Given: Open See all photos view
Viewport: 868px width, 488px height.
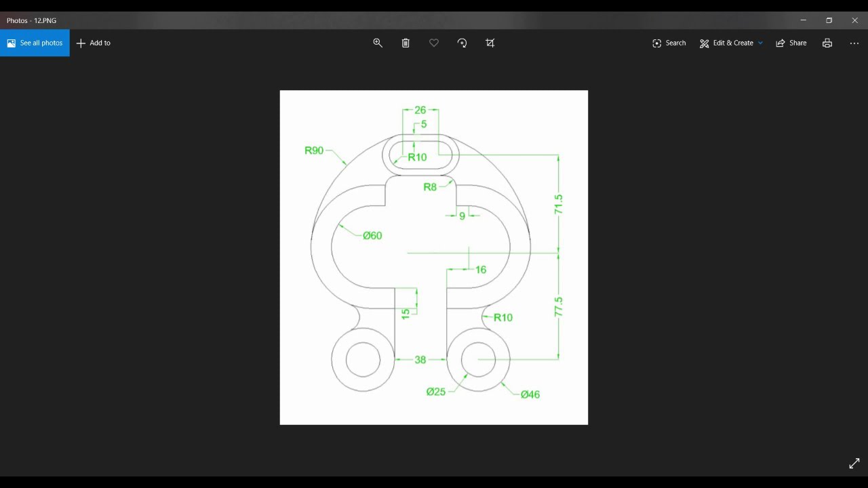Looking at the screenshot, I should (x=35, y=43).
